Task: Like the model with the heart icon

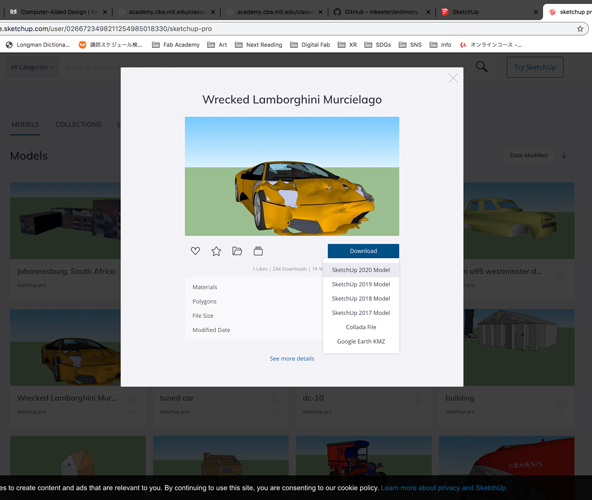Action: tap(195, 251)
